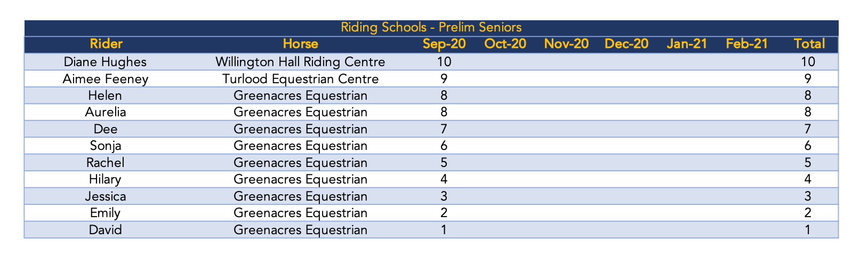Viewport: 868px width, 271px height.
Task: Click the Greenacres Equestrian cell for David
Action: [300, 230]
